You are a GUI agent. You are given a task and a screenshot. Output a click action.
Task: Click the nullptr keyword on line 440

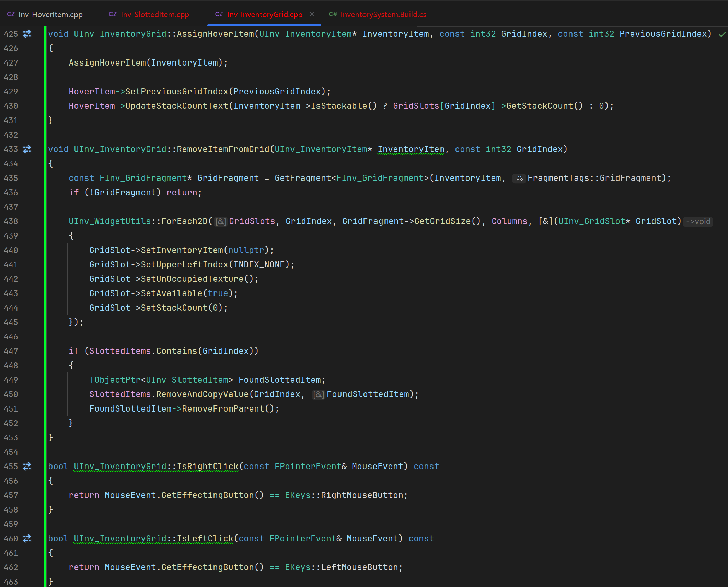pos(246,250)
